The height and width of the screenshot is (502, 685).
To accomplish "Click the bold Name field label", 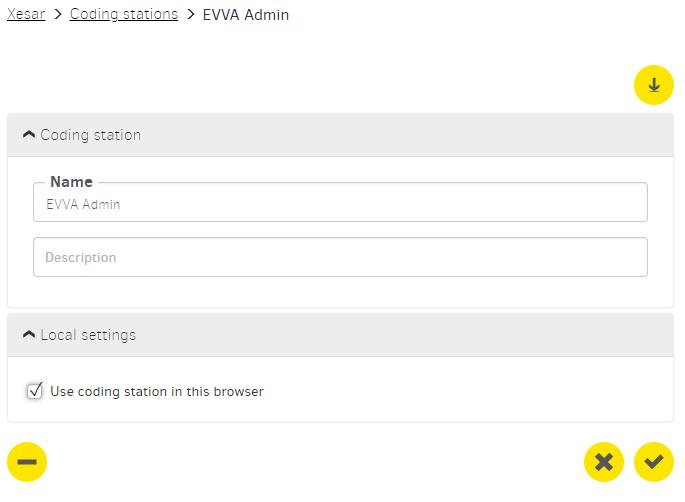I will tap(72, 181).
